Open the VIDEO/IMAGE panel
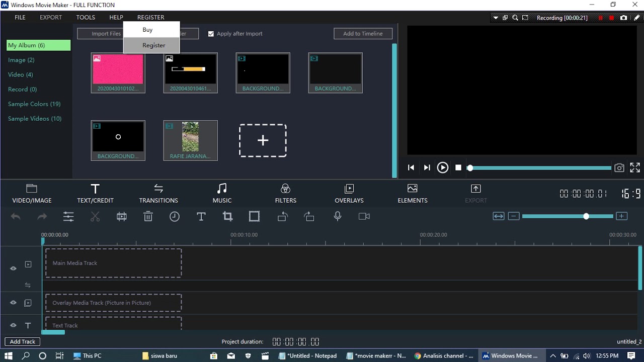Viewport: 644px width, 362px height. click(32, 194)
